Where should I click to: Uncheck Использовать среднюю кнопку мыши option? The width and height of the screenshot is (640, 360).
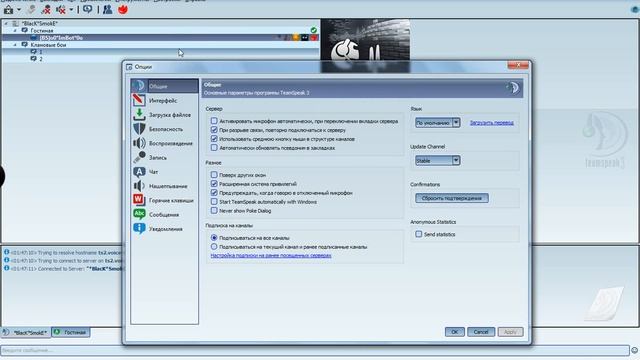[214, 139]
